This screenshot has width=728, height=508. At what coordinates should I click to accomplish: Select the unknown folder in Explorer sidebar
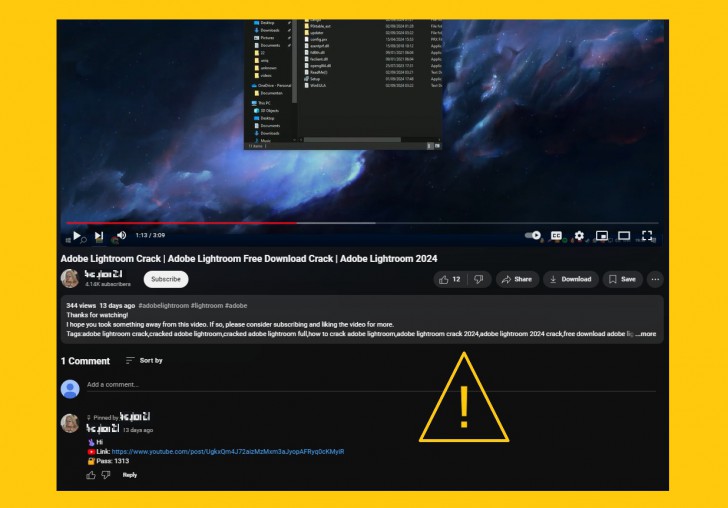pos(268,68)
